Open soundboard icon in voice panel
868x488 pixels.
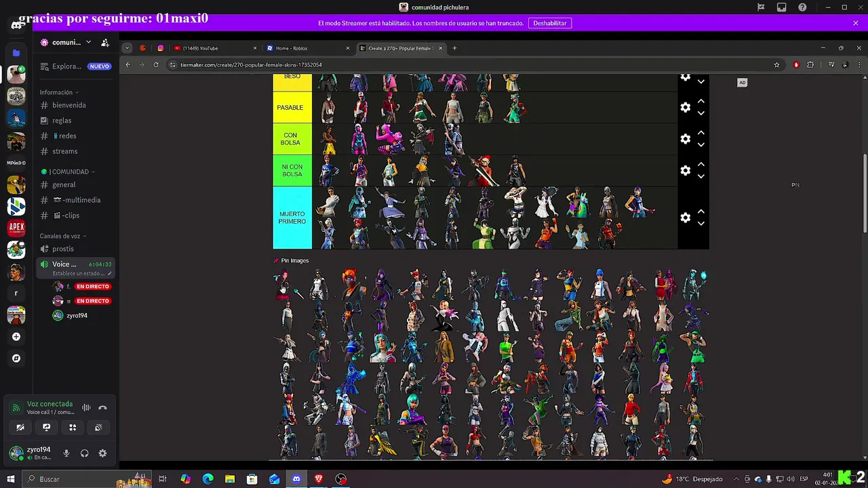click(x=98, y=428)
